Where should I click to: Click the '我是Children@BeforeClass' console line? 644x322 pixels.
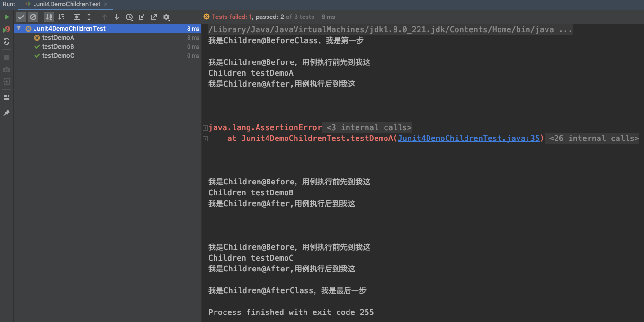coord(286,41)
